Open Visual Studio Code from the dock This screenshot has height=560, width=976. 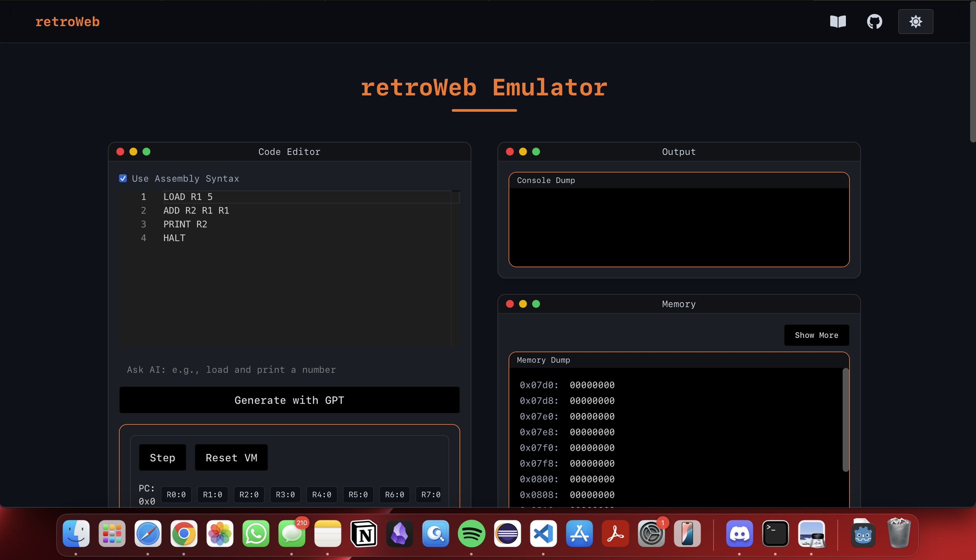point(544,534)
